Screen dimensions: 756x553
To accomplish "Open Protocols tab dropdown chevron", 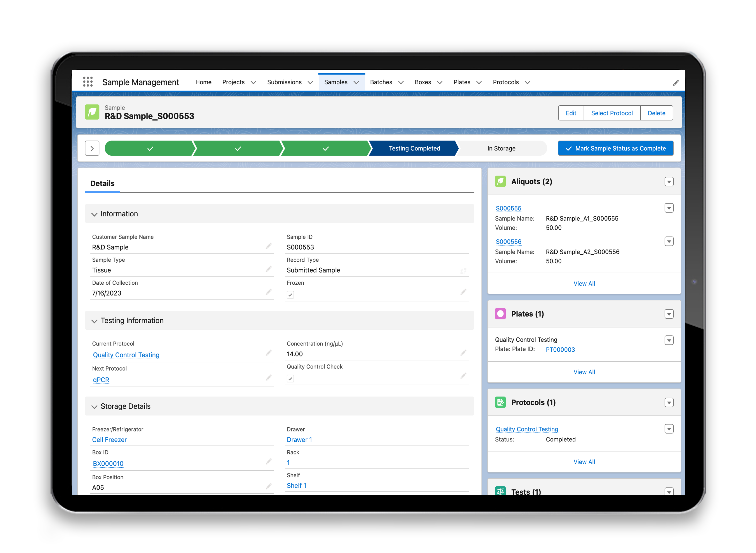I will 527,83.
